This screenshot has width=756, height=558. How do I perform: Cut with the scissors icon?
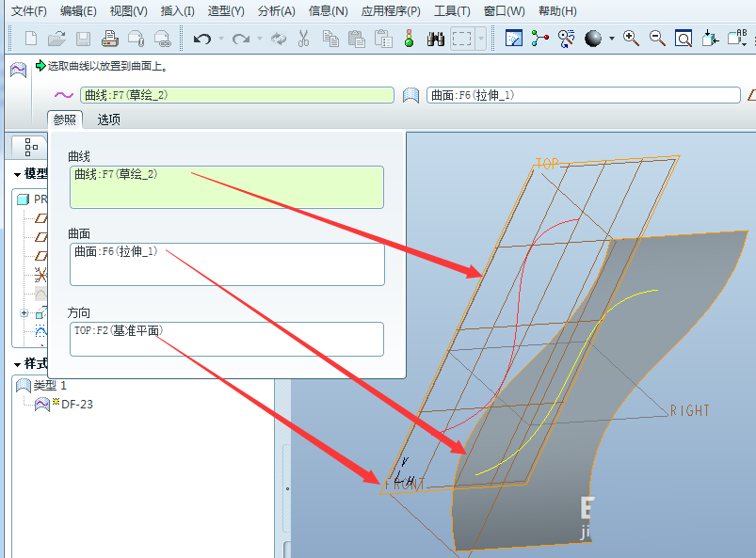304,38
